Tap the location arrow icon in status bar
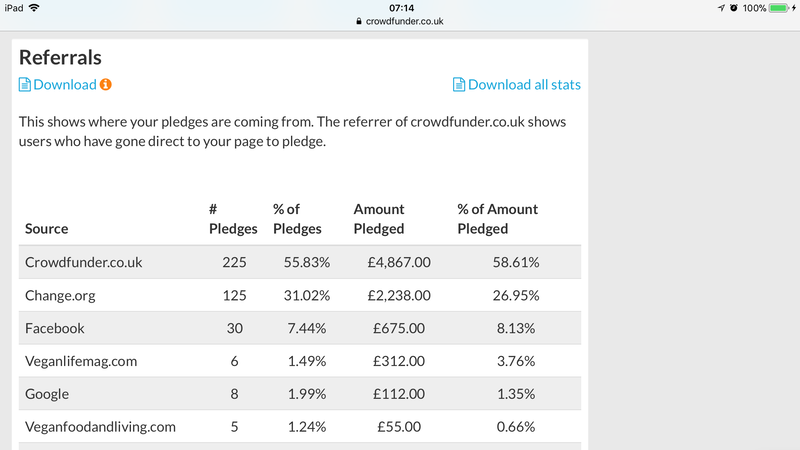 (722, 8)
